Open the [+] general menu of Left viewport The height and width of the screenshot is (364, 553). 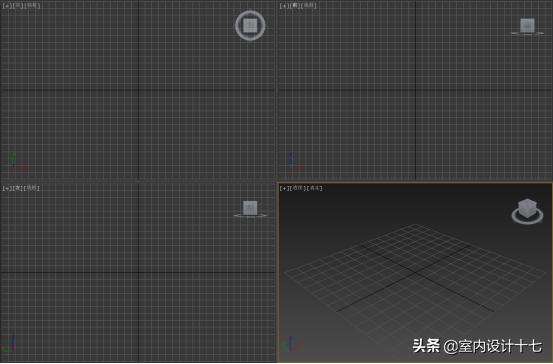point(7,188)
